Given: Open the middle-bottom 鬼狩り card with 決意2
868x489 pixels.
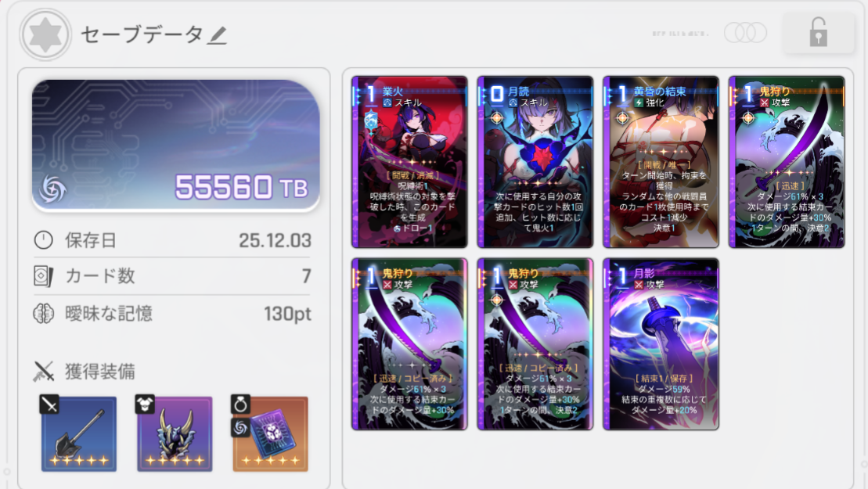Looking at the screenshot, I should [x=535, y=344].
